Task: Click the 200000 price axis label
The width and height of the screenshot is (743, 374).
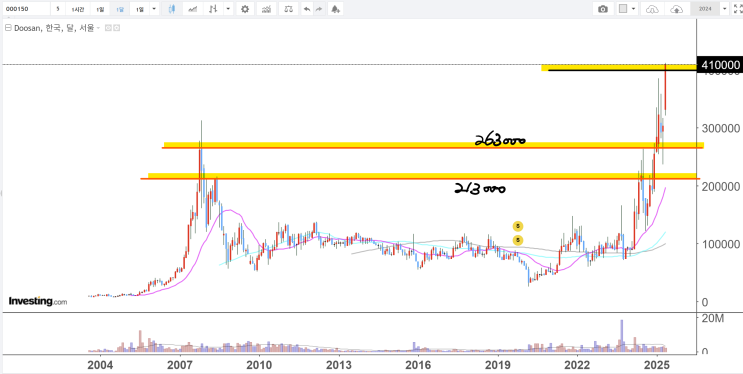Action: 721,186
